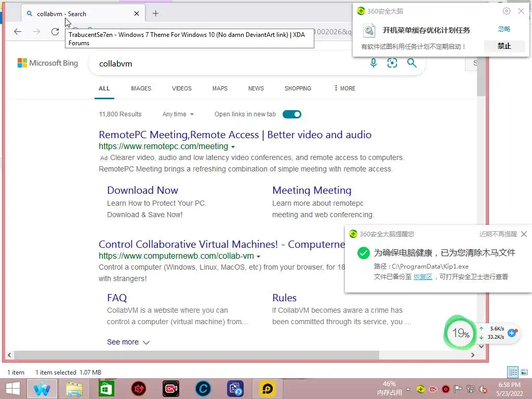Open the SHOPPING tab
Viewport: 532px width, 399px height.
click(298, 88)
